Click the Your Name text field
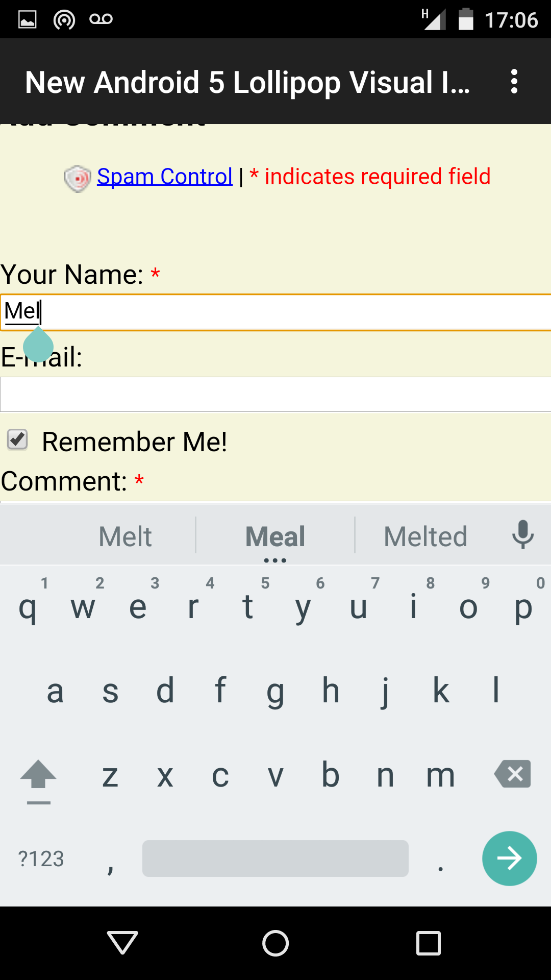Screen dimensions: 551x980 click(275, 312)
